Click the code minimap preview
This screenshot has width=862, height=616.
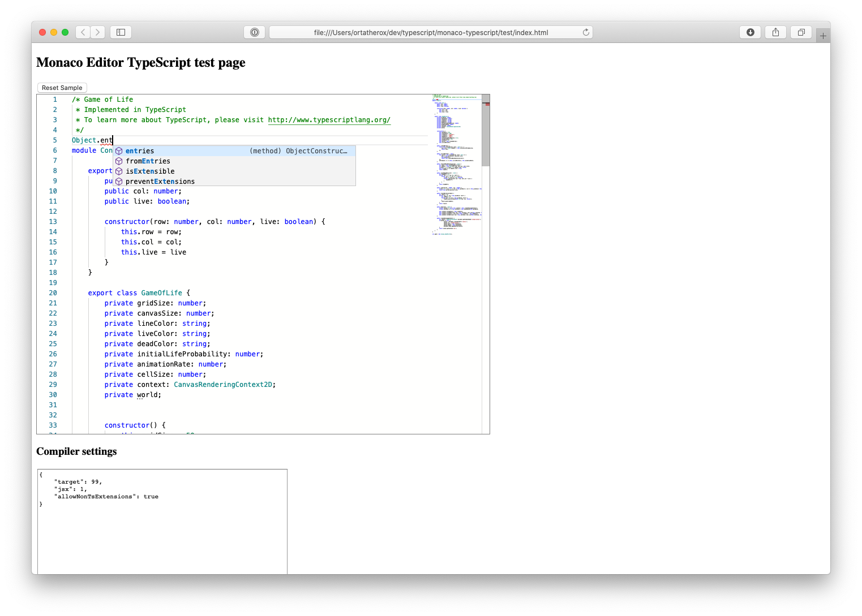click(x=456, y=164)
